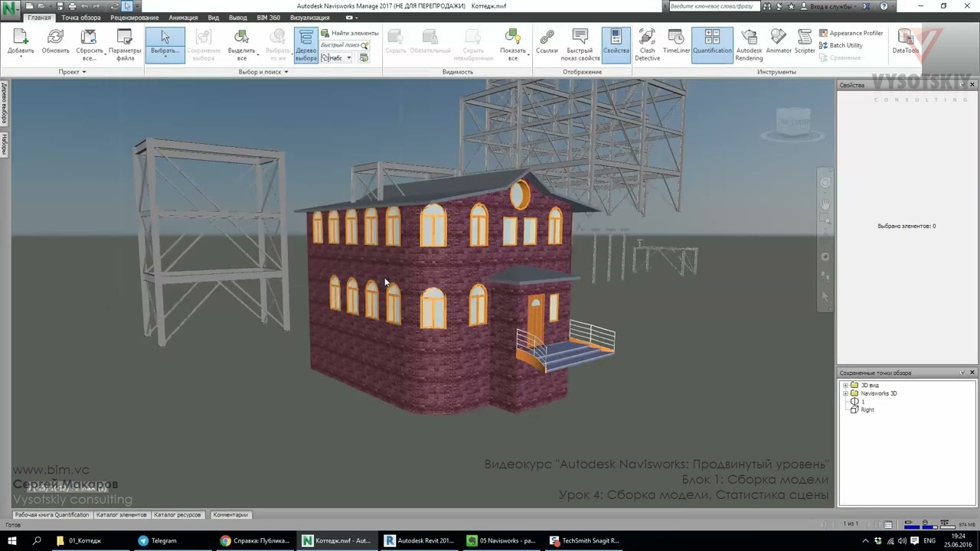Click the Обновить refresh icon
The image size is (980, 551).
click(55, 38)
